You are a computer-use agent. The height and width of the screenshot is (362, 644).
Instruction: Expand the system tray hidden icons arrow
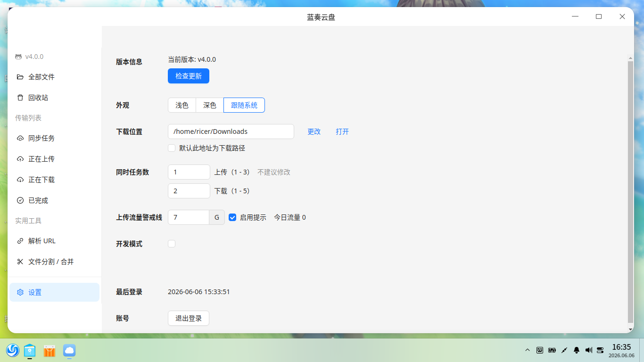point(528,350)
